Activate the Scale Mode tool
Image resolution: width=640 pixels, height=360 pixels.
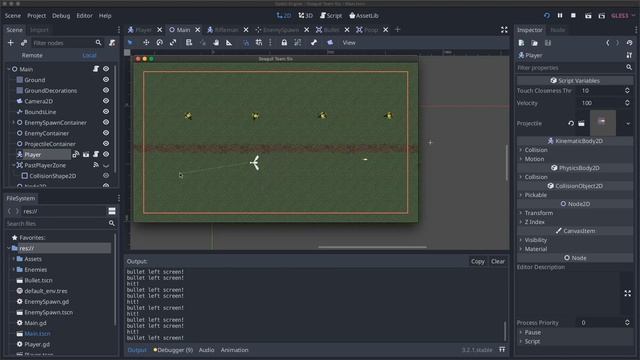[x=173, y=42]
